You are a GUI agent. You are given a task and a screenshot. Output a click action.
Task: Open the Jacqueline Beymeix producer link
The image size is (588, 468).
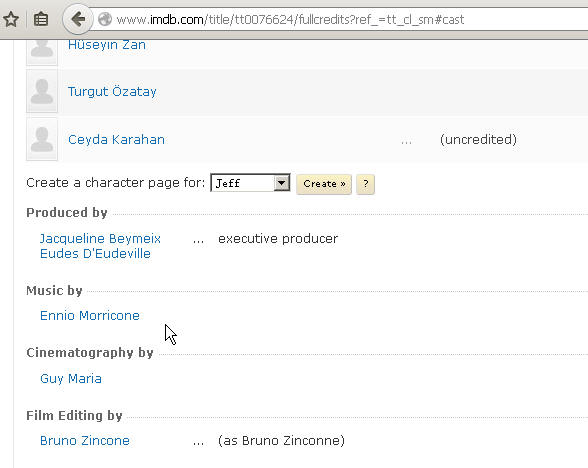(x=100, y=238)
